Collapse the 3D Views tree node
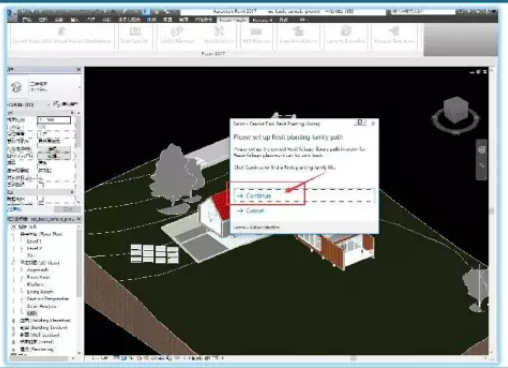The width and height of the screenshot is (508, 368). pyautogui.click(x=14, y=263)
